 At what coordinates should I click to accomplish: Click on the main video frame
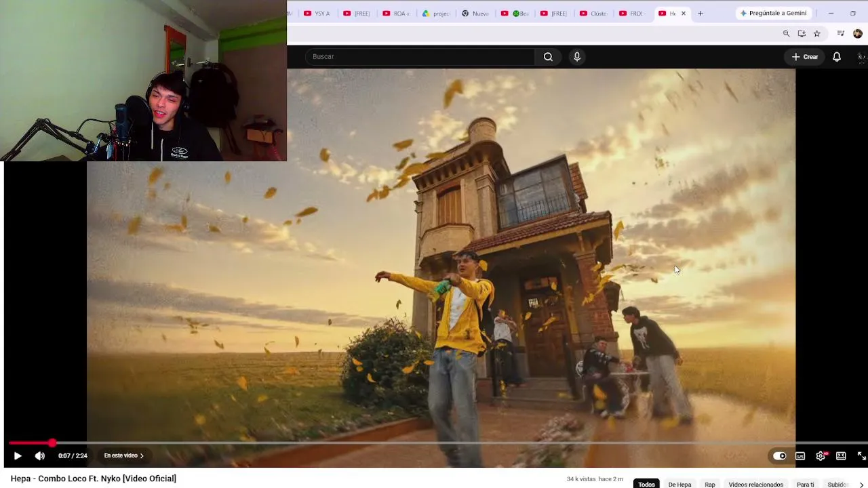[x=441, y=268]
